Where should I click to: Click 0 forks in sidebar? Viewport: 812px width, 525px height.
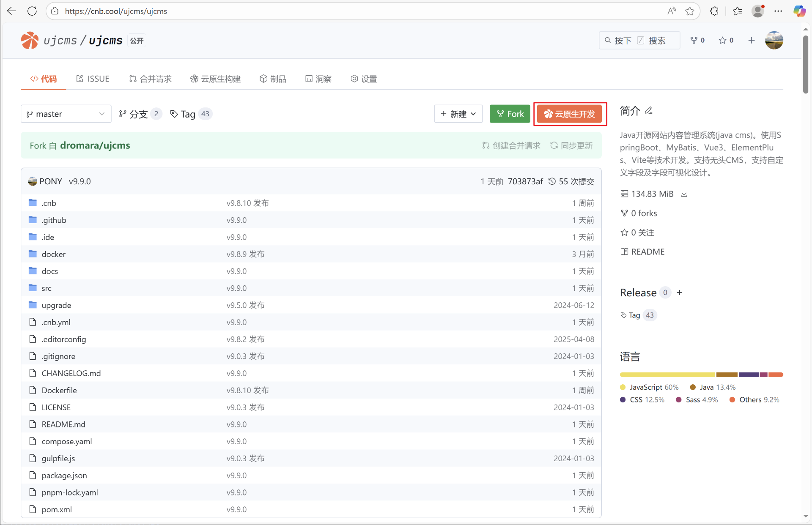pyautogui.click(x=639, y=213)
